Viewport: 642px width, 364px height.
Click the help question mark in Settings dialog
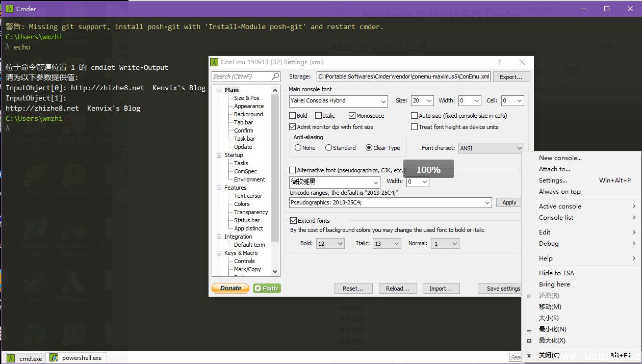(x=499, y=62)
